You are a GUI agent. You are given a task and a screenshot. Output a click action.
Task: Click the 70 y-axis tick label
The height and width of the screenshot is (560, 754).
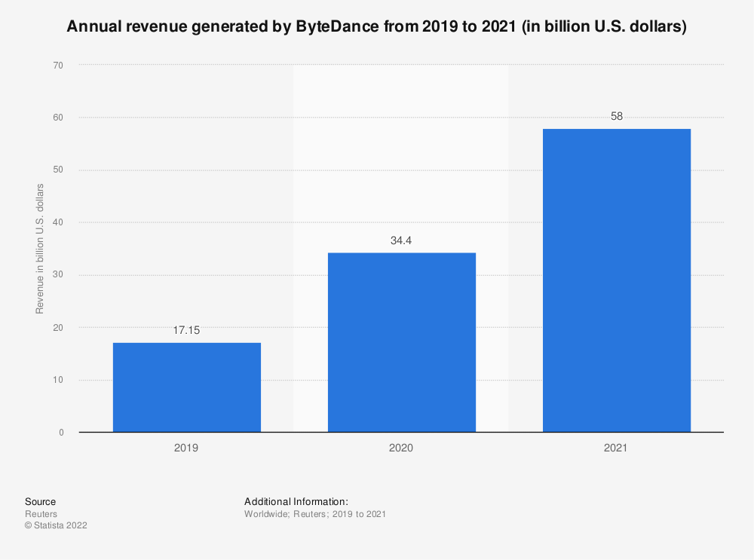click(x=58, y=66)
